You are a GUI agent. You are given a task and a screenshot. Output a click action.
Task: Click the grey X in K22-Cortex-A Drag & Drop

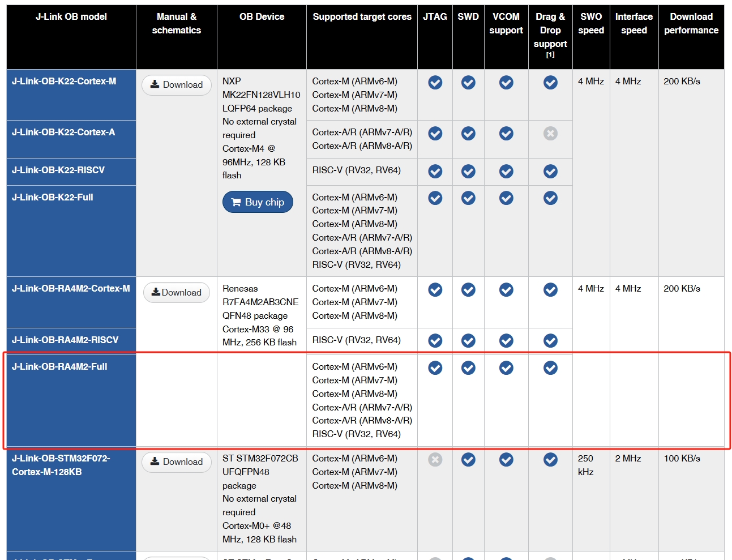click(x=550, y=133)
